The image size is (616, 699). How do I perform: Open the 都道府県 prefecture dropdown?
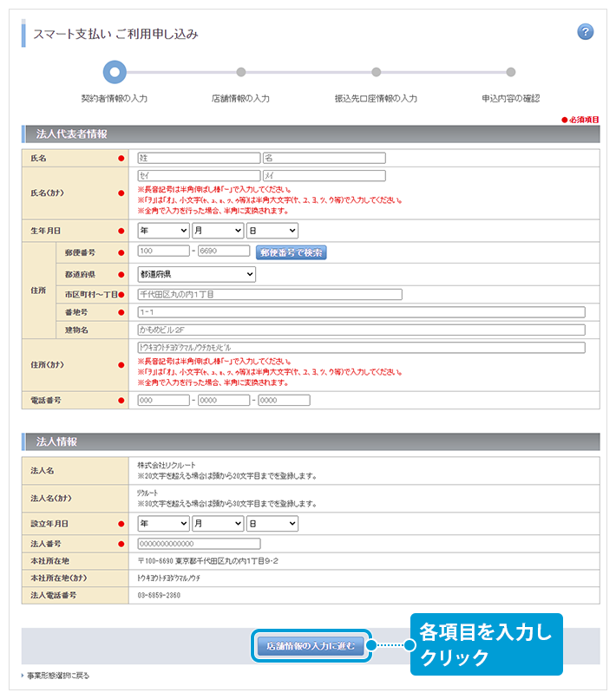pos(197,274)
